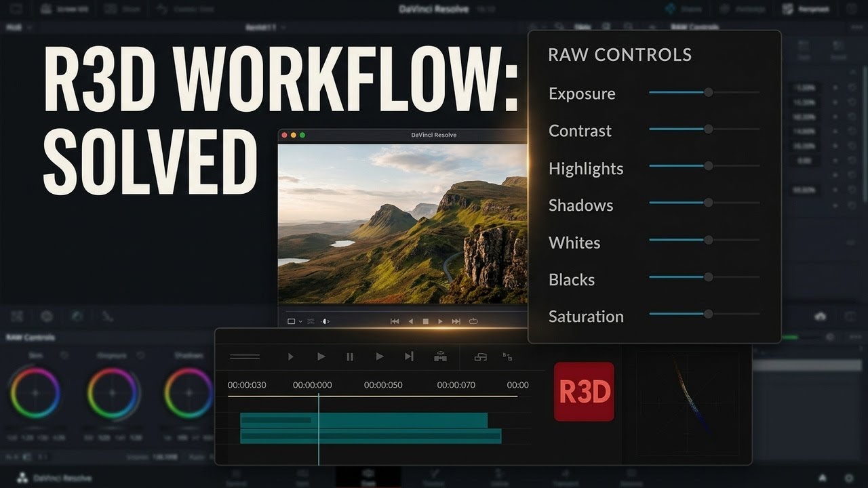The height and width of the screenshot is (488, 868).
Task: Toggle loop playback in the viewer
Action: click(x=473, y=321)
